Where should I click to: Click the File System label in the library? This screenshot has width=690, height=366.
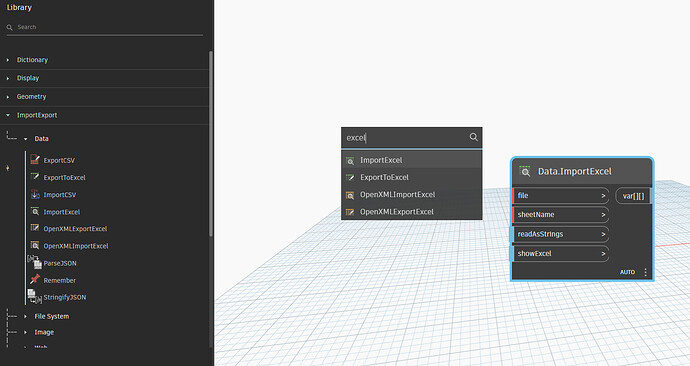51,316
